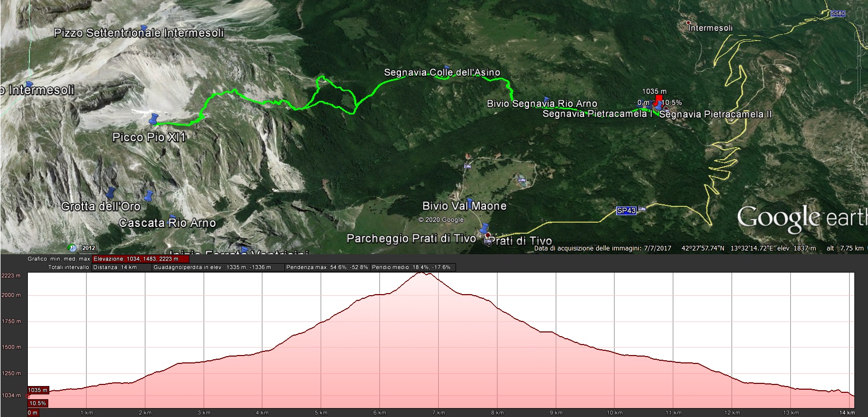
Task: Click the pushpin above the left Intermesoli label
Action: [x=29, y=84]
